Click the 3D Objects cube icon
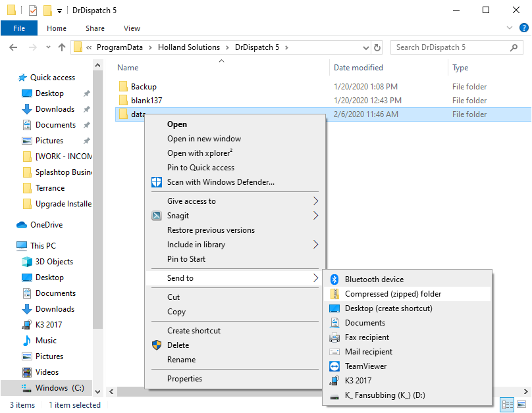Viewport: 532px width, 413px height. 27,262
